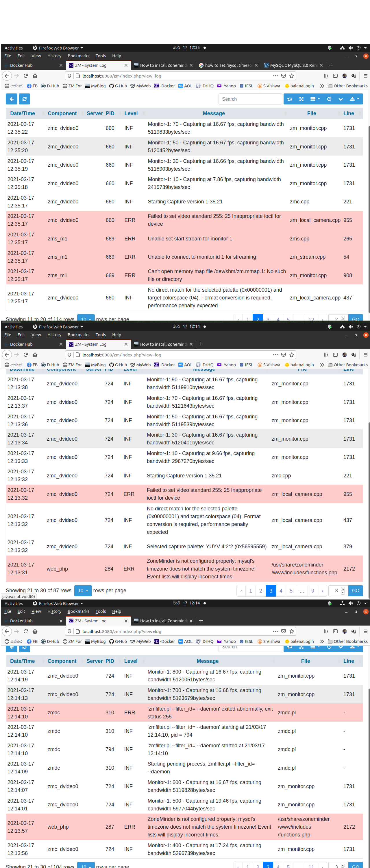Screen dimensions: 370x868
Task: Click the Firefox Home icon in the 12:35 window
Action: click(35, 76)
